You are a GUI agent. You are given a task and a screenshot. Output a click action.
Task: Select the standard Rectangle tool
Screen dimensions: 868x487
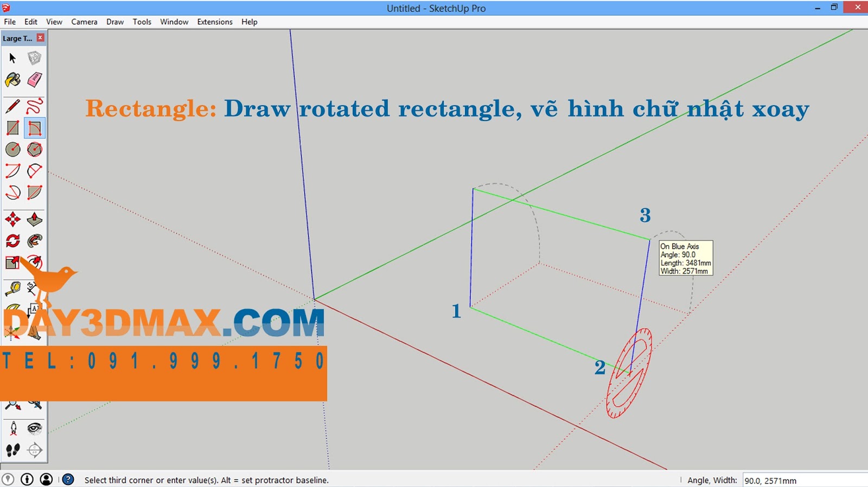coord(12,128)
